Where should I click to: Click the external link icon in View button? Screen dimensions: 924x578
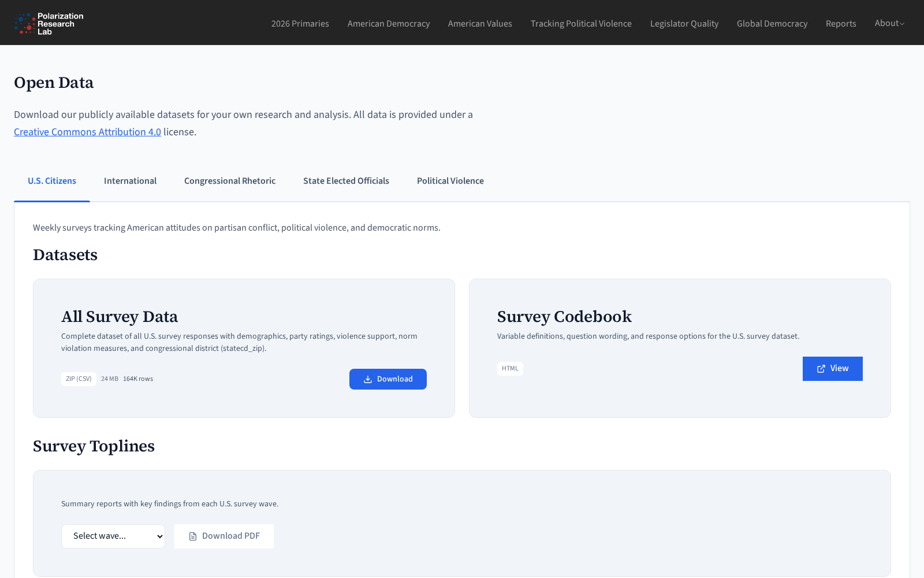821,369
